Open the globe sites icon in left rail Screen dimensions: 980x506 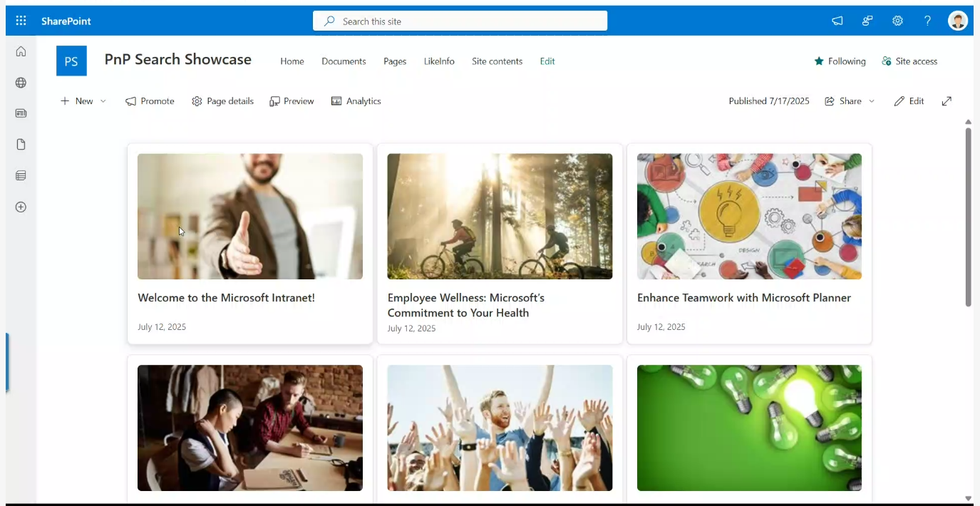click(21, 83)
